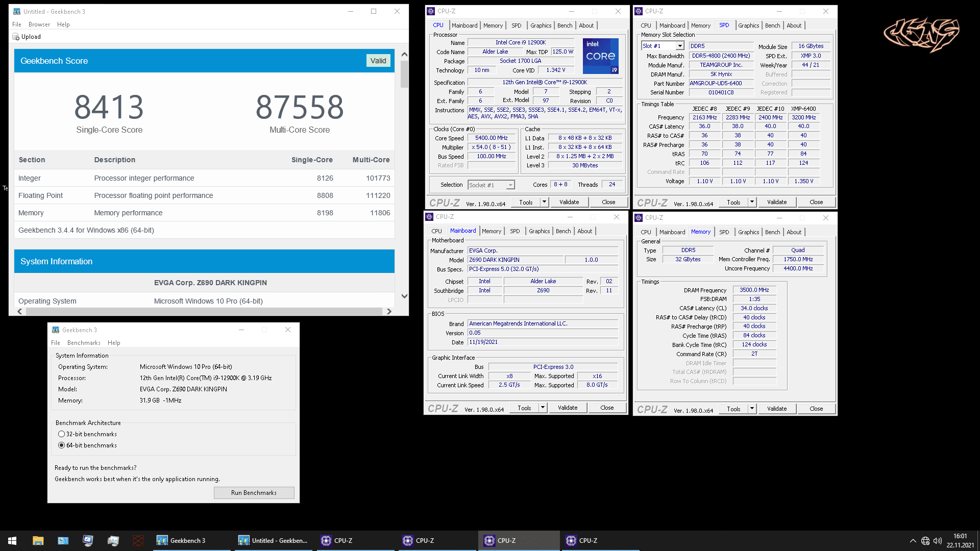Open Help menu in Geekbench 3 window
980x551 pixels.
tap(114, 343)
